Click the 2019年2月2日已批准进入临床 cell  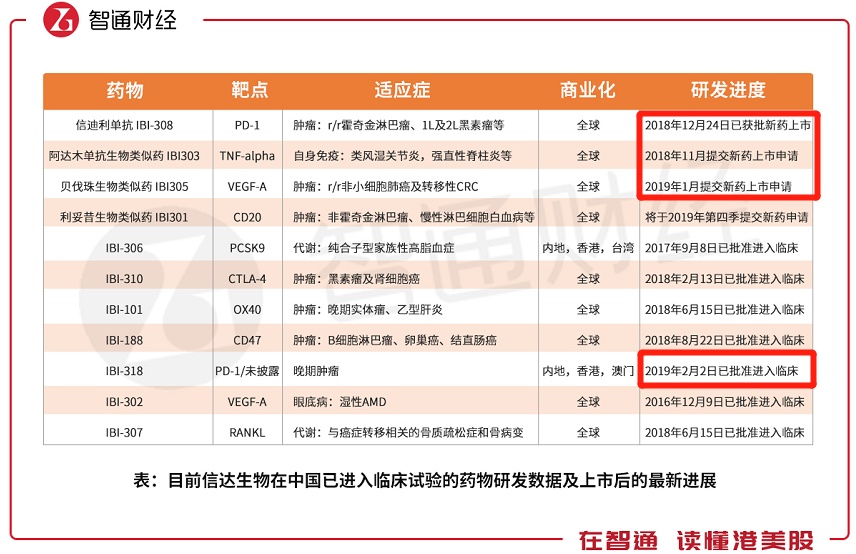722,371
